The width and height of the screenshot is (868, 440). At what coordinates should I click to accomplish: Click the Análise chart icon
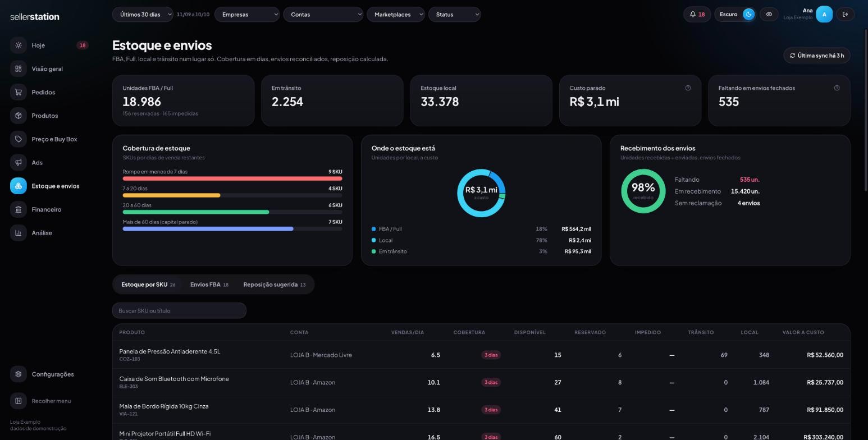coord(19,233)
